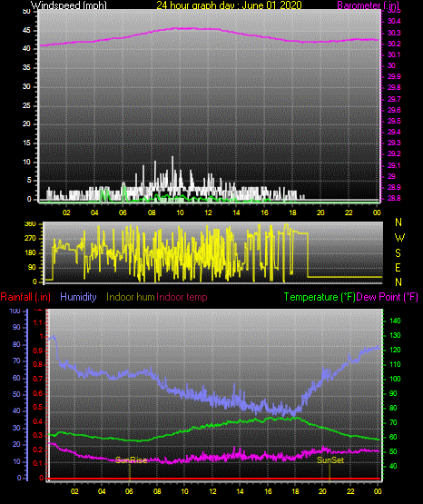Viewport: 423px width, 504px height.
Task: Click the 16 hour label under humidity chart
Action: tap(268, 491)
